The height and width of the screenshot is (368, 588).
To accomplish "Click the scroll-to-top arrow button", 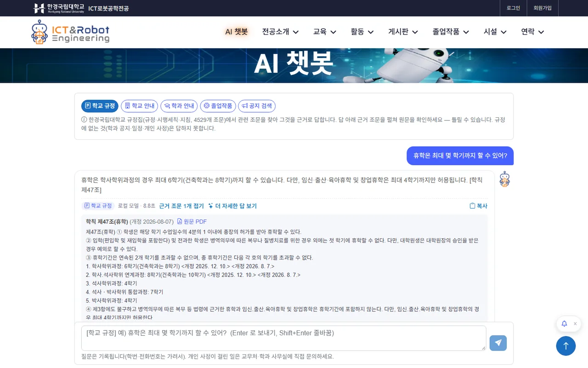I will click(566, 346).
